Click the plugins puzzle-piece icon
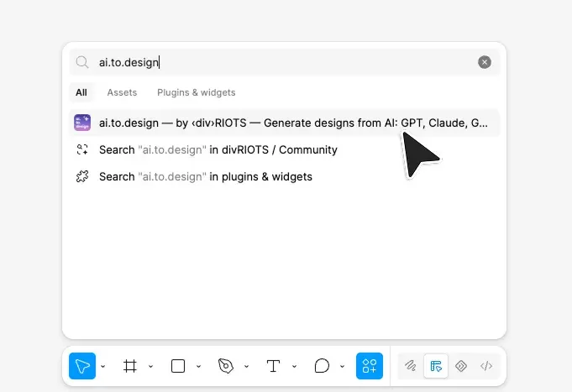 pyautogui.click(x=82, y=176)
